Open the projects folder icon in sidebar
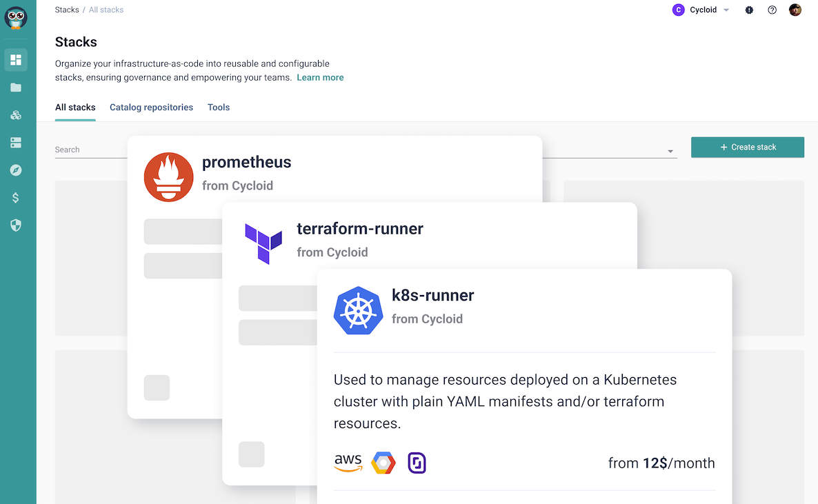 [x=16, y=87]
